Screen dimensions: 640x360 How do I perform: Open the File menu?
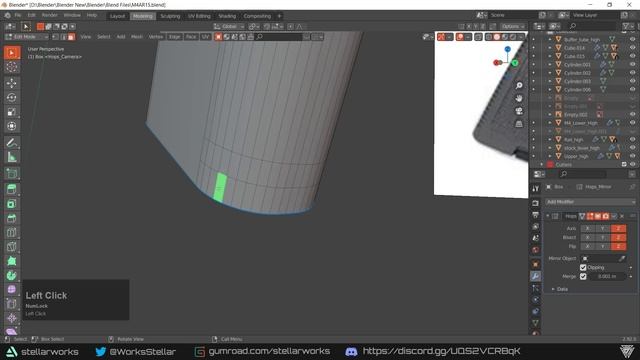(18, 16)
